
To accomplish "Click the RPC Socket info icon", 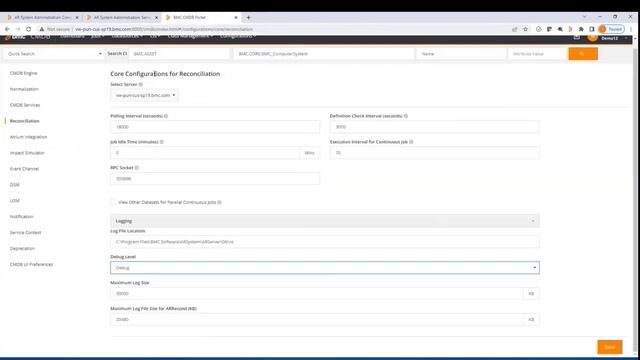I will [137, 168].
